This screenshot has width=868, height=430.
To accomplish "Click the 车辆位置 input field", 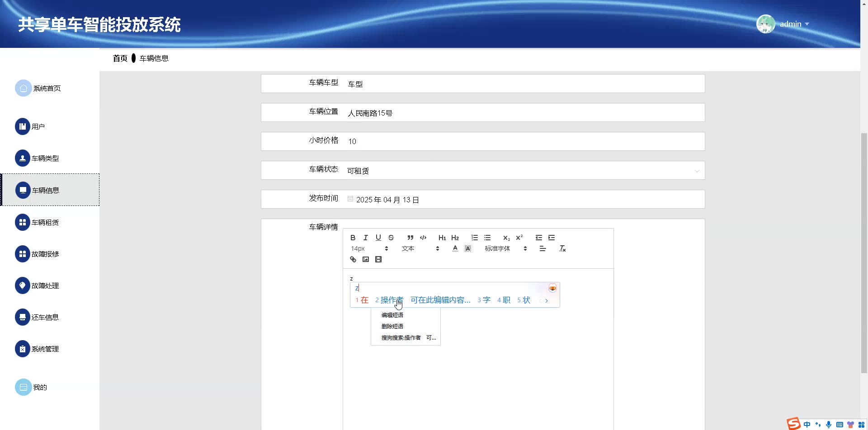I will point(524,113).
